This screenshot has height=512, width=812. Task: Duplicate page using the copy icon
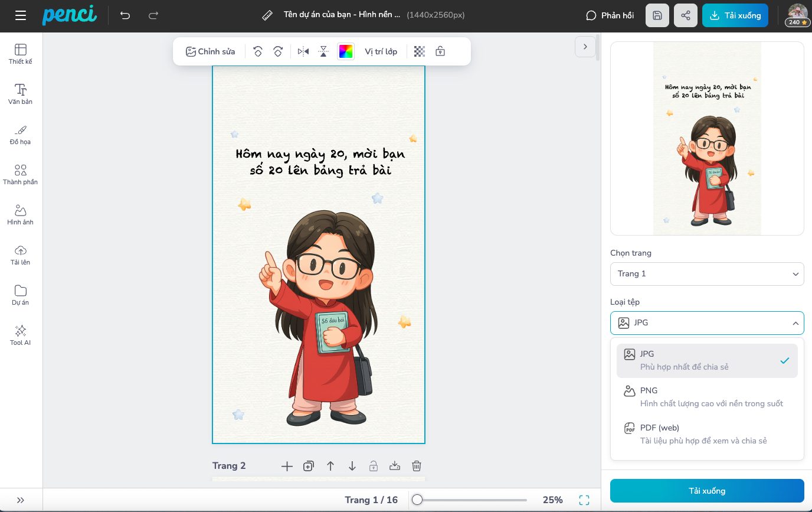[x=308, y=466]
